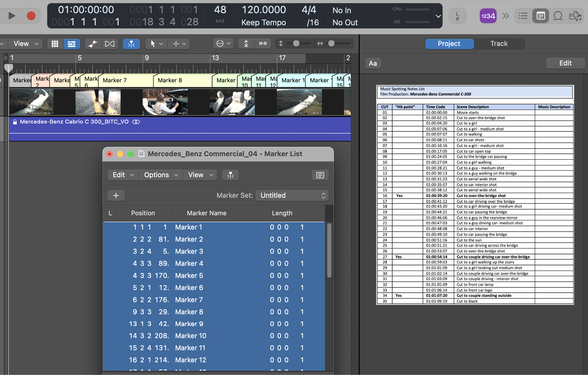Select the Marker 7 row

[x=214, y=300]
